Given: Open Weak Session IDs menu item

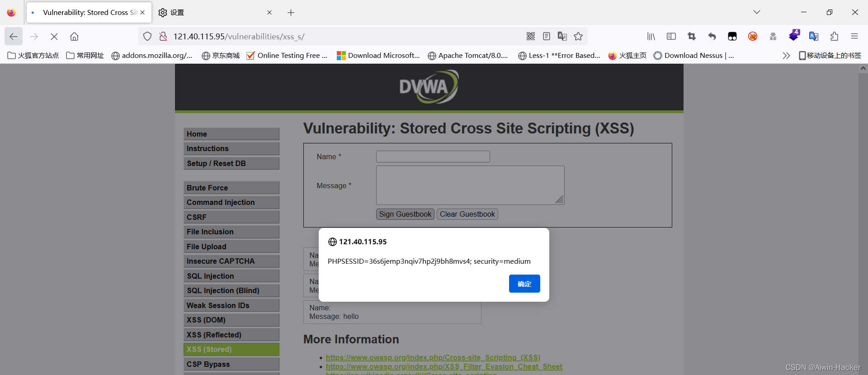Looking at the screenshot, I should coord(231,305).
